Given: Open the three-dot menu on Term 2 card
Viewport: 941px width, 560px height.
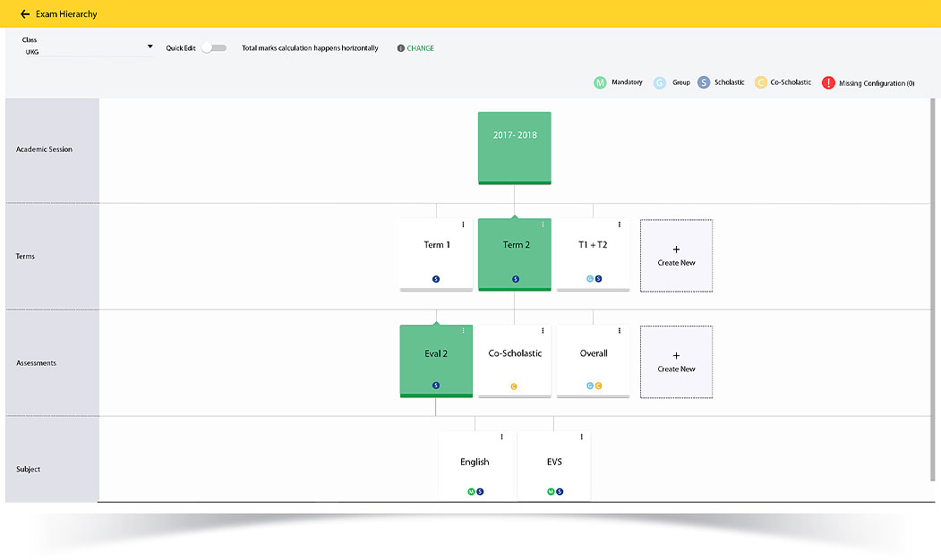Looking at the screenshot, I should click(x=542, y=225).
